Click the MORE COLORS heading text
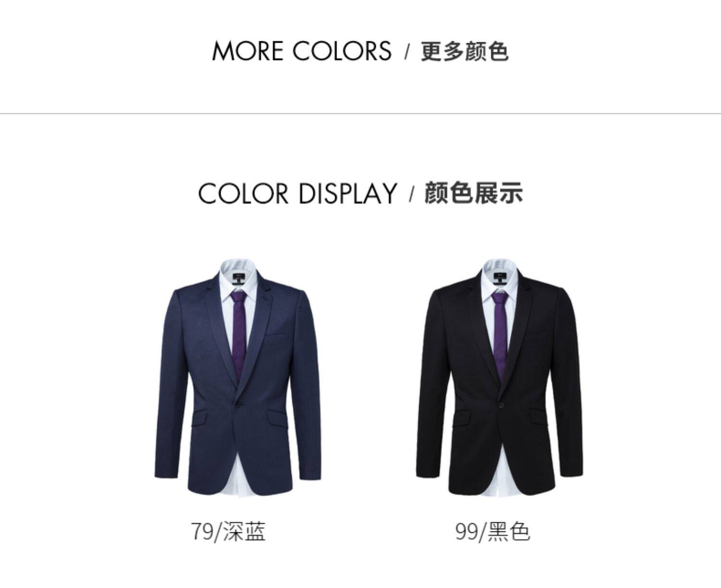The width and height of the screenshot is (721, 588). [302, 51]
